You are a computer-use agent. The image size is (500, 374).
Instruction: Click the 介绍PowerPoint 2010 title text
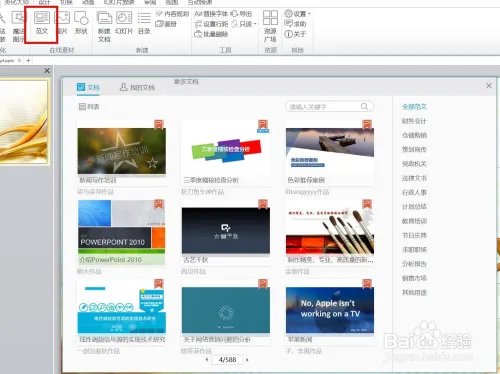point(111,260)
